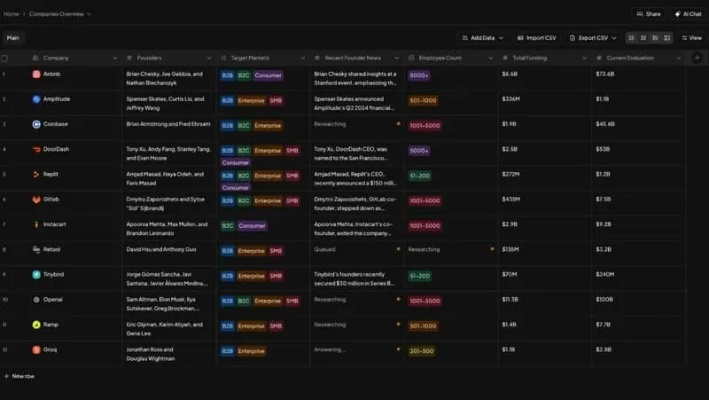Click the DoorDash logo icon
Viewport: 709px width, 400px height.
click(36, 149)
